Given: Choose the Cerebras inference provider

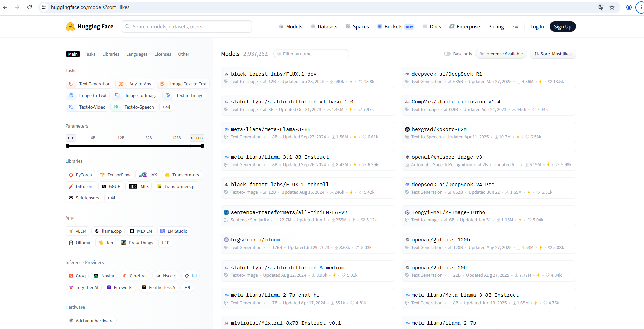Looking at the screenshot, I should point(135,276).
